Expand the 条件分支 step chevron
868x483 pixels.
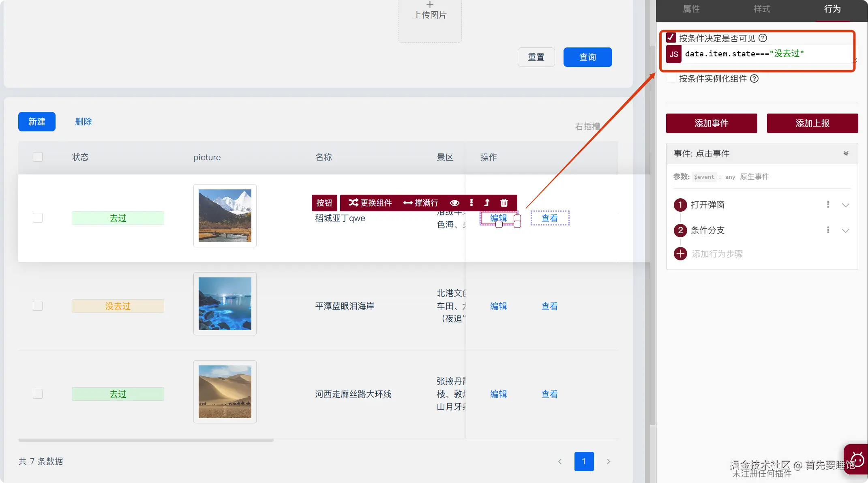(846, 231)
